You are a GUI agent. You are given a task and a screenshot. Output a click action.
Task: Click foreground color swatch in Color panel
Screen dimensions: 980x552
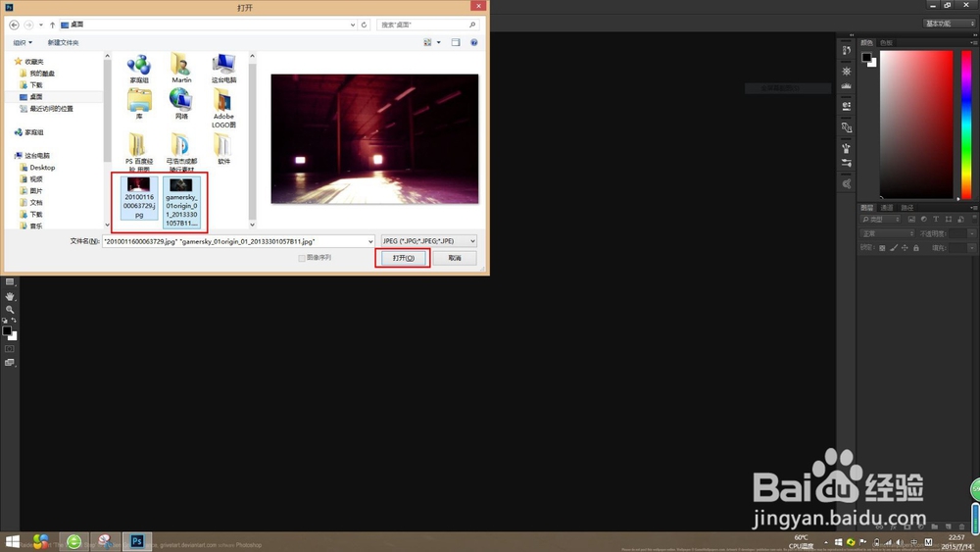click(x=866, y=58)
